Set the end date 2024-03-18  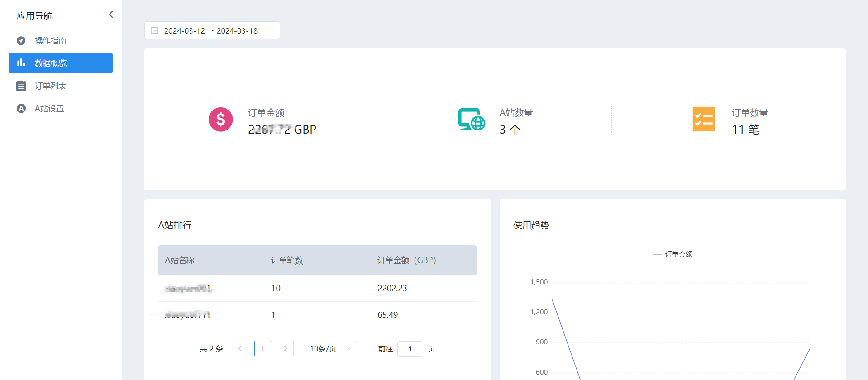tap(237, 31)
